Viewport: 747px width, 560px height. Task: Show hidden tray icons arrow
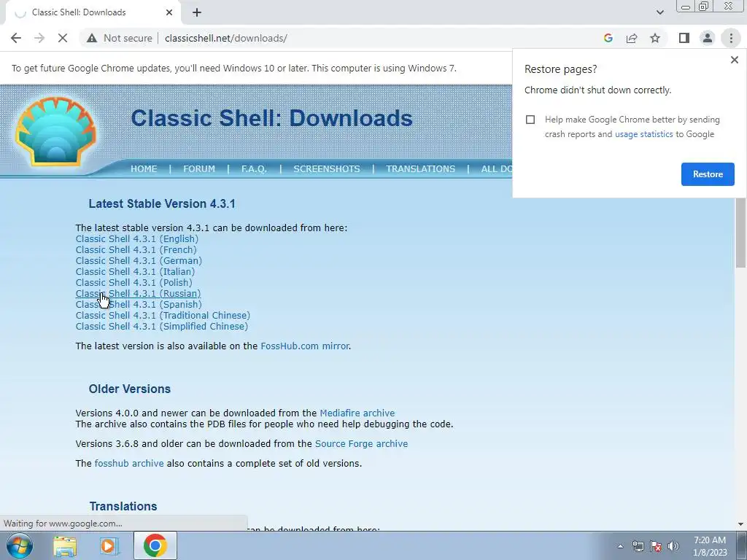pyautogui.click(x=620, y=546)
